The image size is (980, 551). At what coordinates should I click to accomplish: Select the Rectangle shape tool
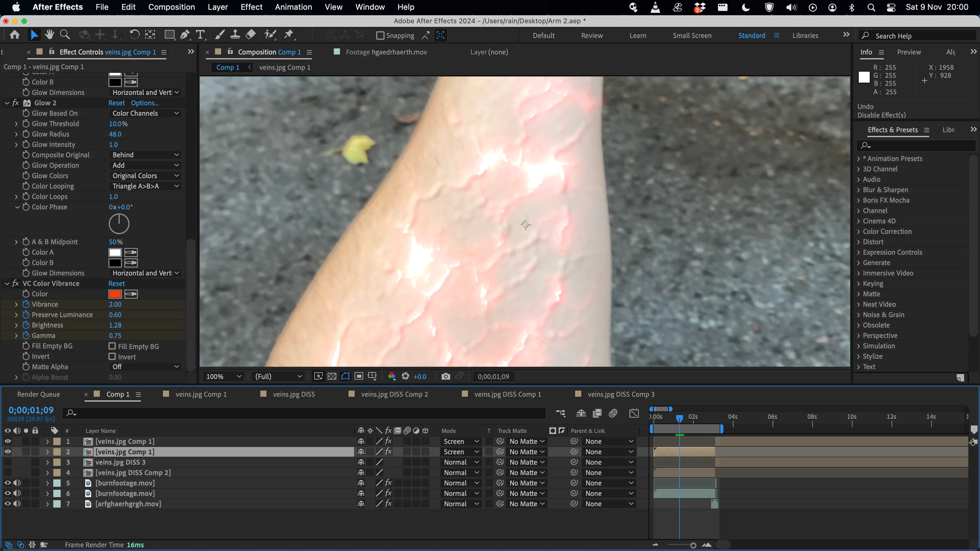(x=169, y=35)
